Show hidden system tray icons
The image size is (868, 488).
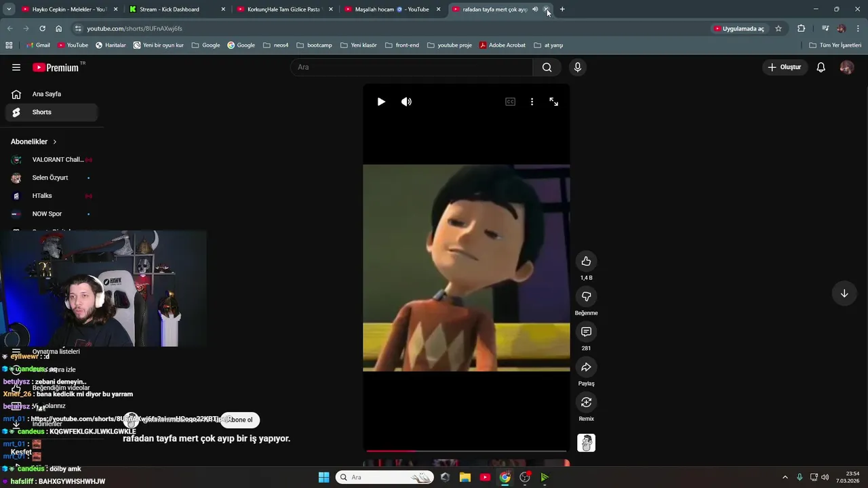point(785,477)
